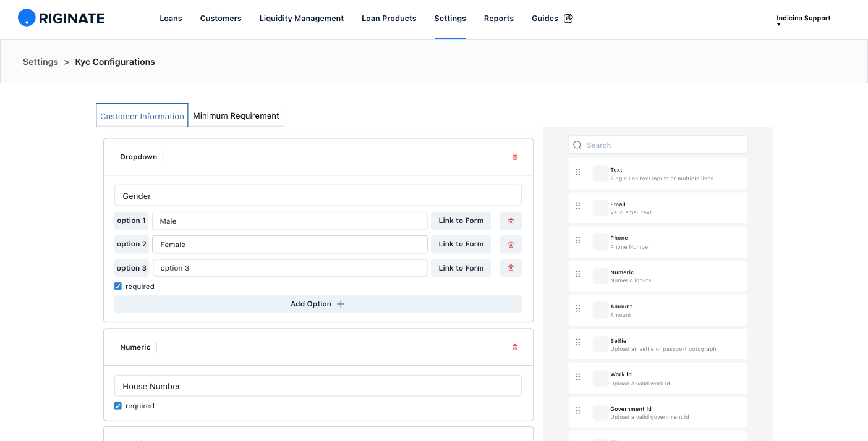Click the Guides external link icon
This screenshot has width=868, height=441.
pos(569,19)
